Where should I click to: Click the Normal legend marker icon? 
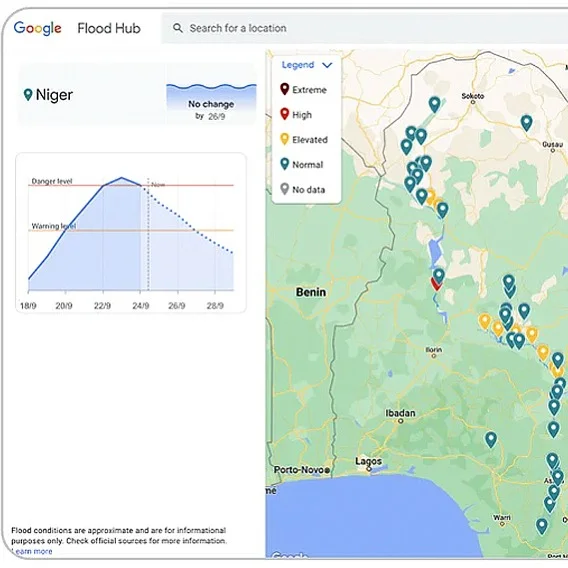point(284,164)
